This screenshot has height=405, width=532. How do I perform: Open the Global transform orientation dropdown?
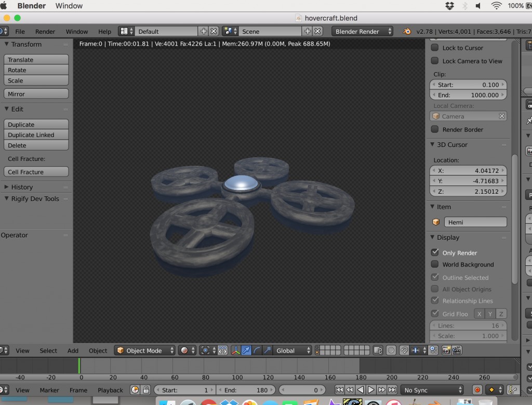point(291,350)
